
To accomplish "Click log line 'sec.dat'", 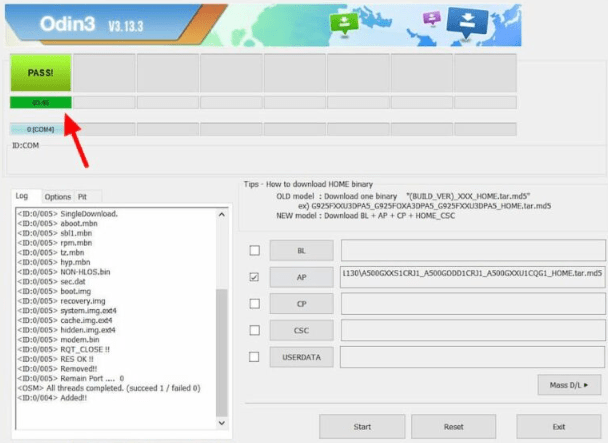I will click(52, 282).
